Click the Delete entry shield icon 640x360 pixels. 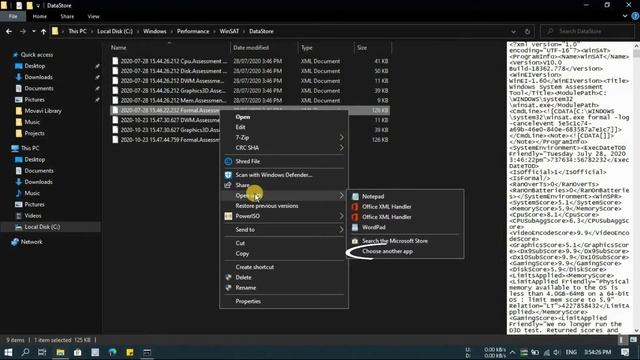point(228,277)
